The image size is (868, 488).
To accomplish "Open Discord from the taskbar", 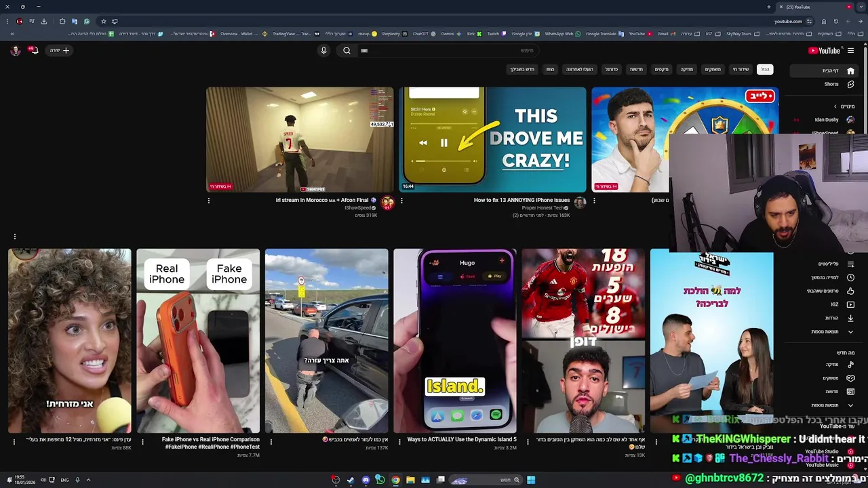I will pos(366,480).
